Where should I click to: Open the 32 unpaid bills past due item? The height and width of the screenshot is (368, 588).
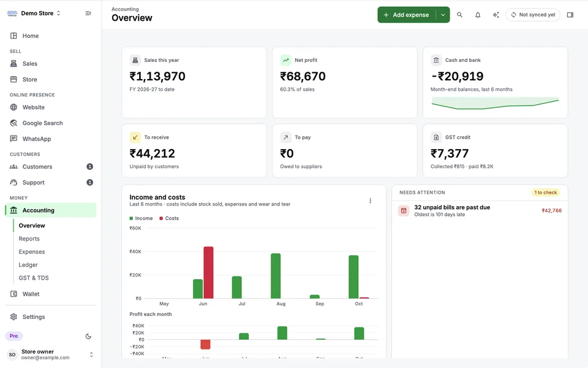tap(480, 210)
